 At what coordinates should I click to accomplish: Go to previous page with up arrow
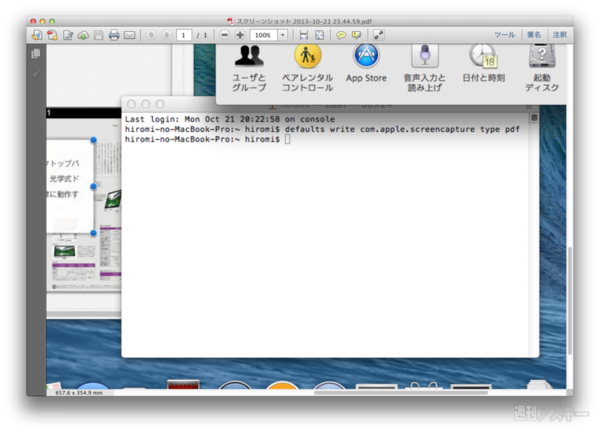(x=151, y=35)
